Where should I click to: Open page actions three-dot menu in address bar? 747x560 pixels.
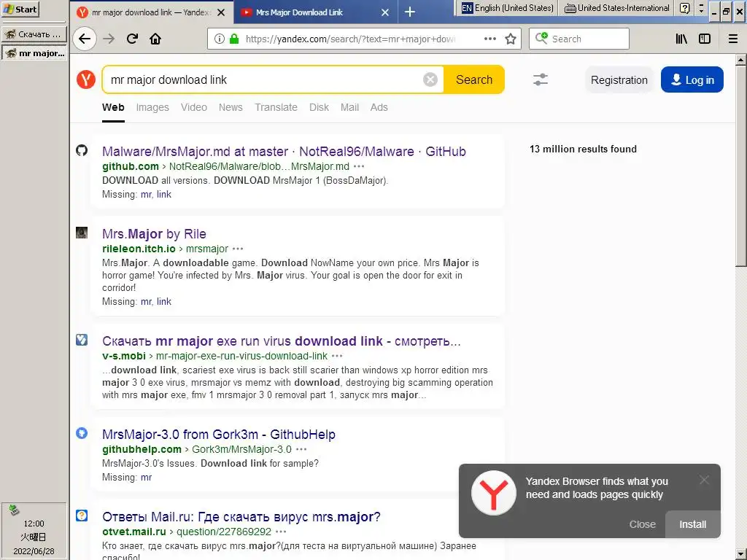(490, 39)
